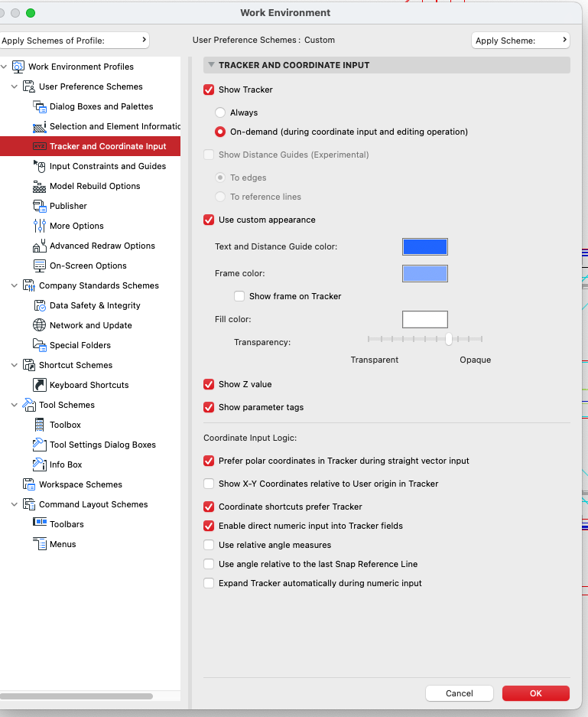Image resolution: width=588 pixels, height=717 pixels.
Task: Click the sidebar horizontal scrollbar
Action: tap(76, 696)
